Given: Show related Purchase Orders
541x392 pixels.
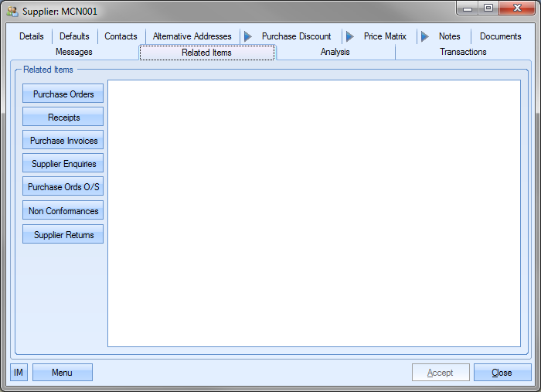Looking at the screenshot, I should click(63, 94).
